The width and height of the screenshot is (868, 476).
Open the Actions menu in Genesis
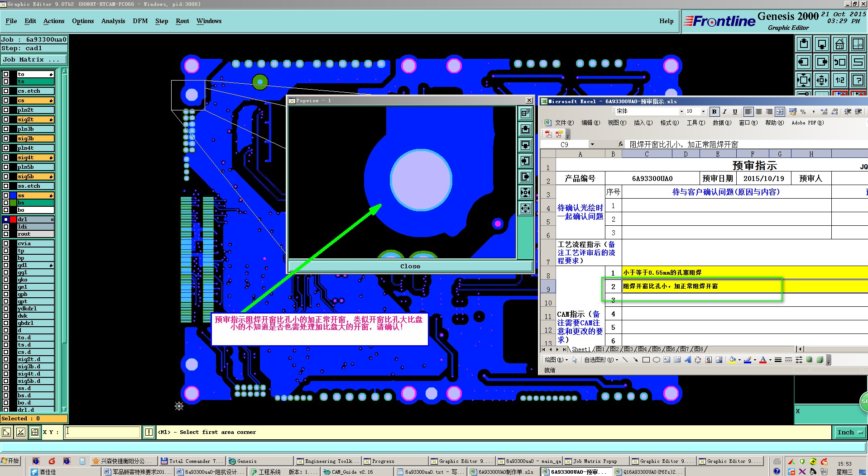[x=54, y=21]
